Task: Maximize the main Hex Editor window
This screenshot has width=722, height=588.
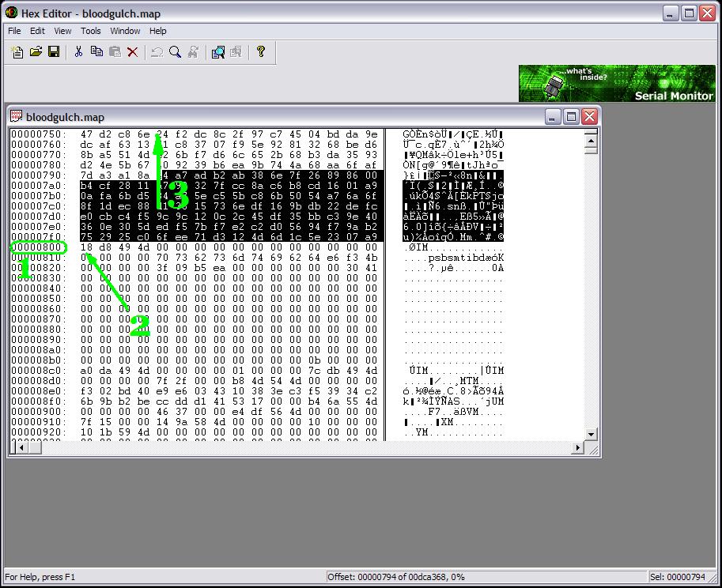Action: pos(690,13)
